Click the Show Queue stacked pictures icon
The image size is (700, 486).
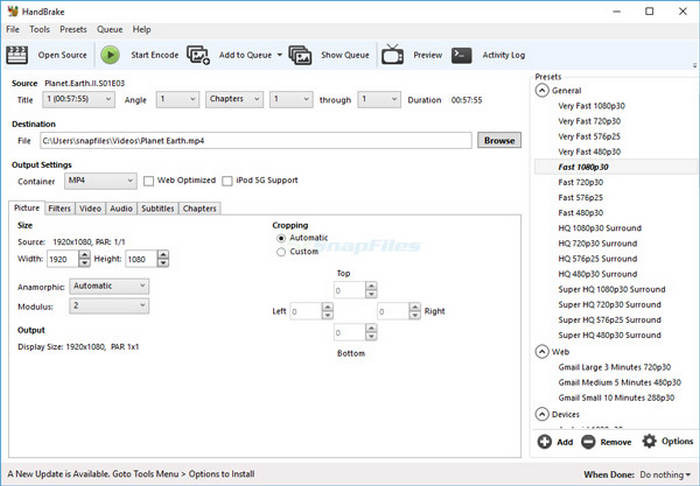pos(300,55)
